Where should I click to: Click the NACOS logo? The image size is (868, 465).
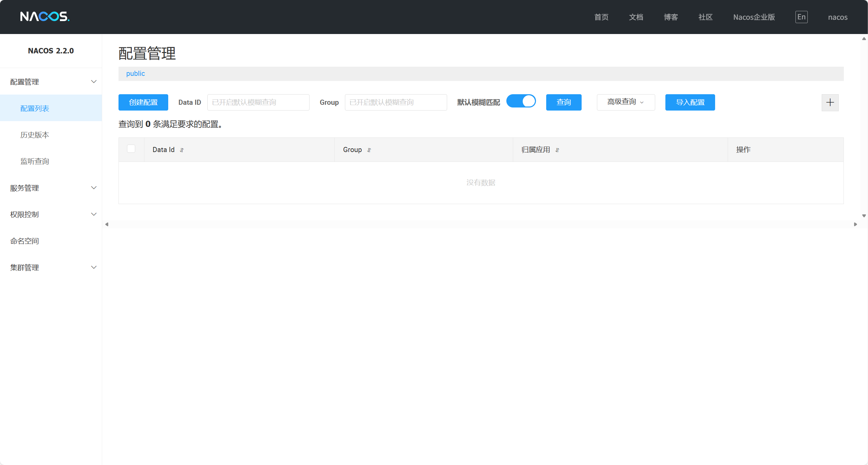pos(45,16)
